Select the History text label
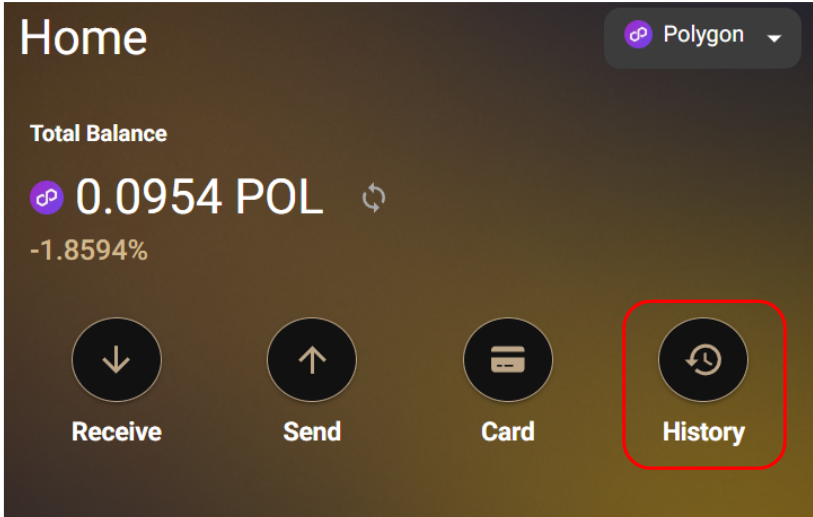 point(704,432)
